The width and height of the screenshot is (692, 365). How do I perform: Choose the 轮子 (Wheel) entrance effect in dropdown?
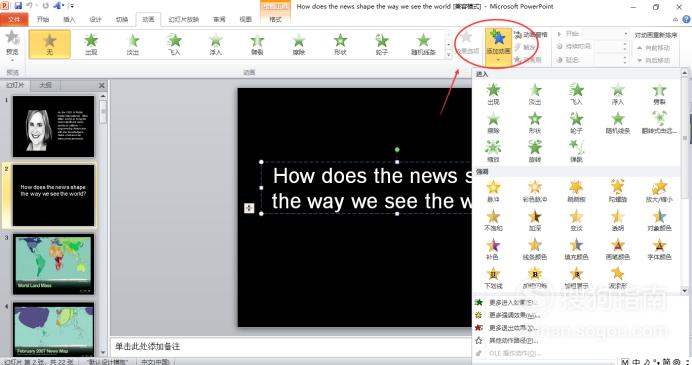(x=576, y=123)
